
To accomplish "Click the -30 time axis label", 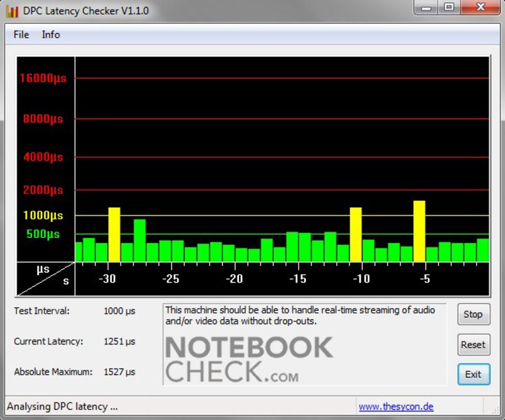I will [x=107, y=279].
